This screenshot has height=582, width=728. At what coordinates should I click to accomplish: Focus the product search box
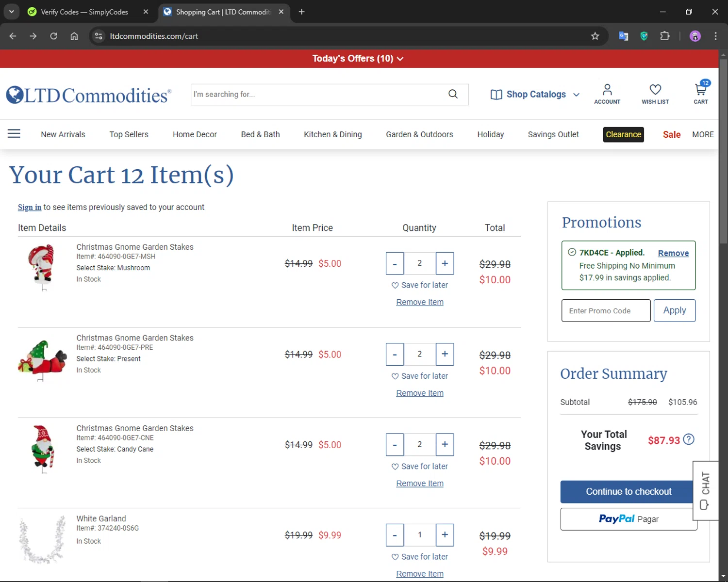click(318, 94)
